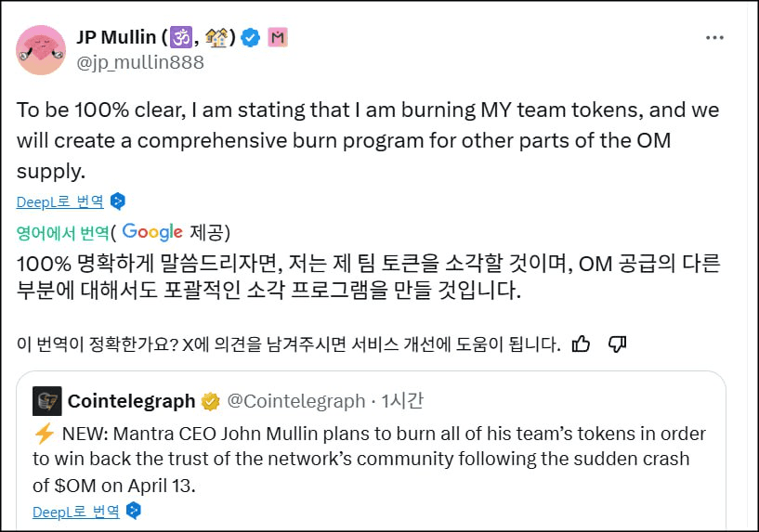The height and width of the screenshot is (532, 759).
Task: Rate the translation with thumbs up
Action: (582, 344)
